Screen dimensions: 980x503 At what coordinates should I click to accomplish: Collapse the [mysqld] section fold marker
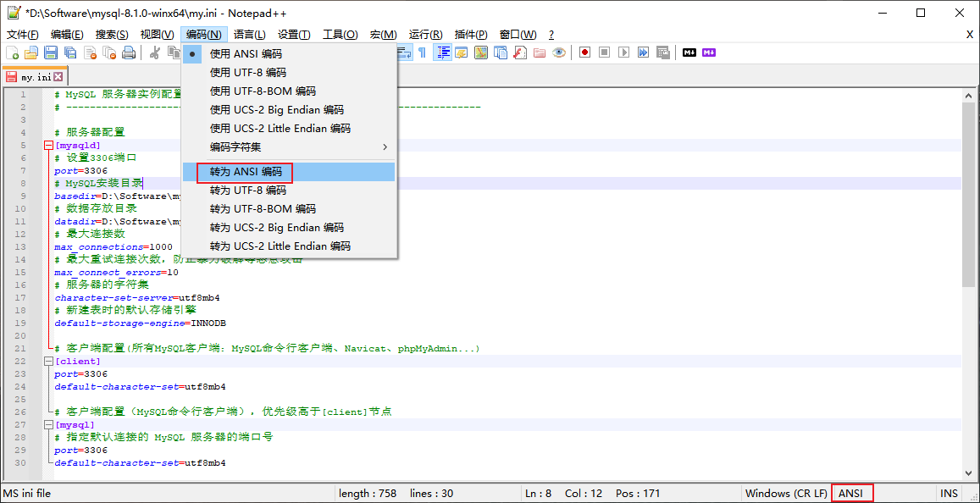point(48,145)
